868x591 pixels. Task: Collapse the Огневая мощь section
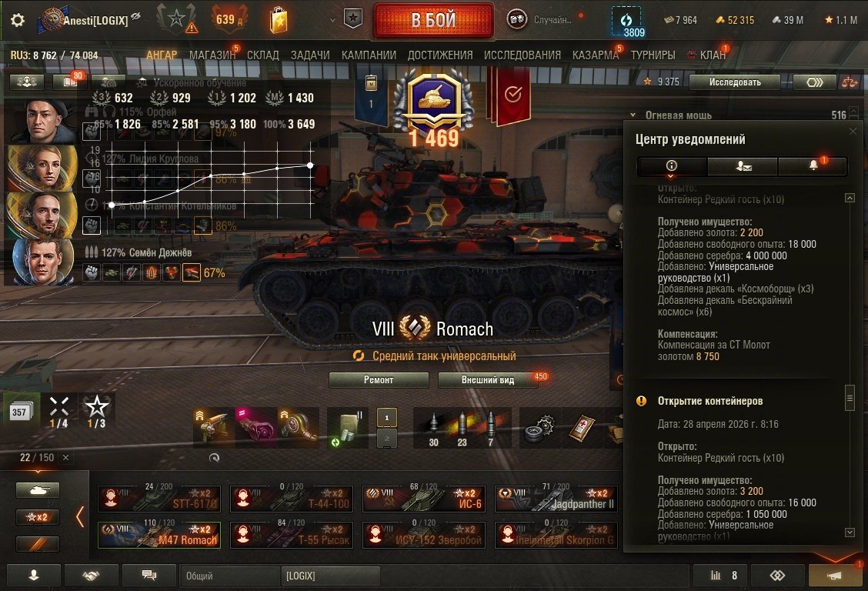[x=633, y=115]
